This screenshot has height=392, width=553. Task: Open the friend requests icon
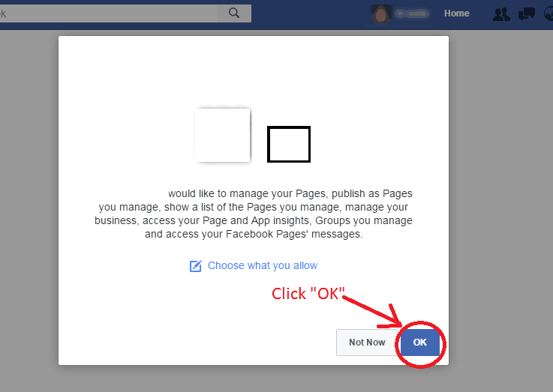click(501, 14)
